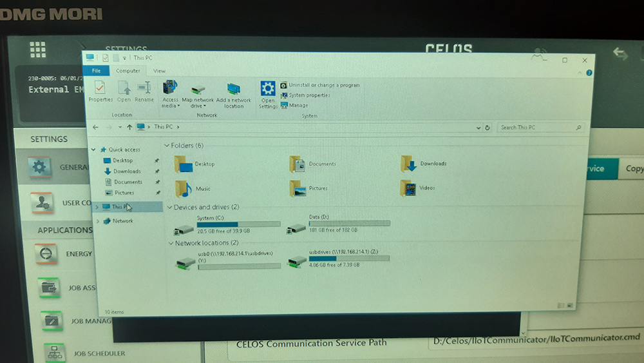The width and height of the screenshot is (644, 363).
Task: Expand the Network tree node
Action: pos(98,221)
